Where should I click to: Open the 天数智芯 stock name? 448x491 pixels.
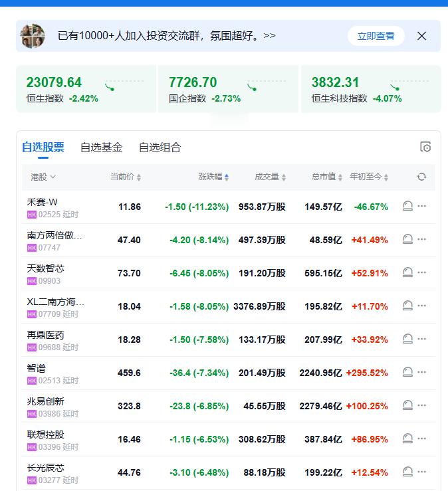[x=45, y=268]
